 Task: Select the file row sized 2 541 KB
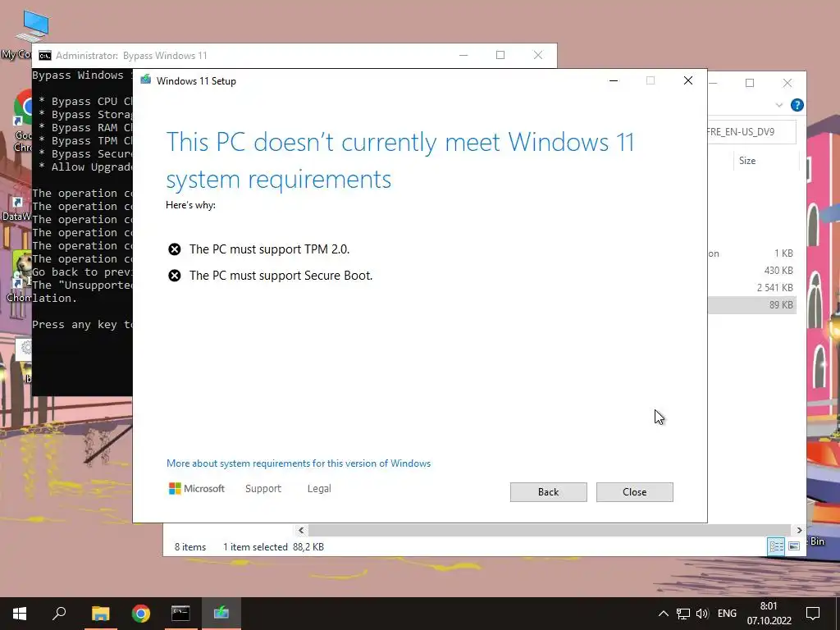751,288
